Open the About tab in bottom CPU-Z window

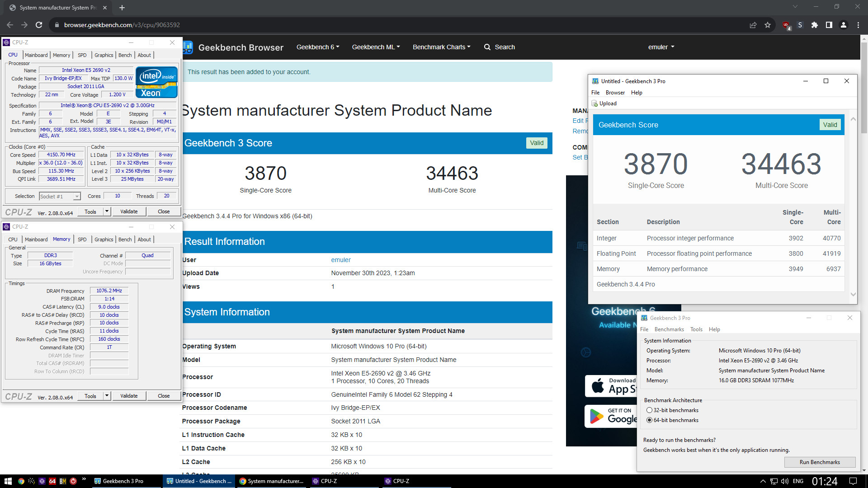pos(144,239)
